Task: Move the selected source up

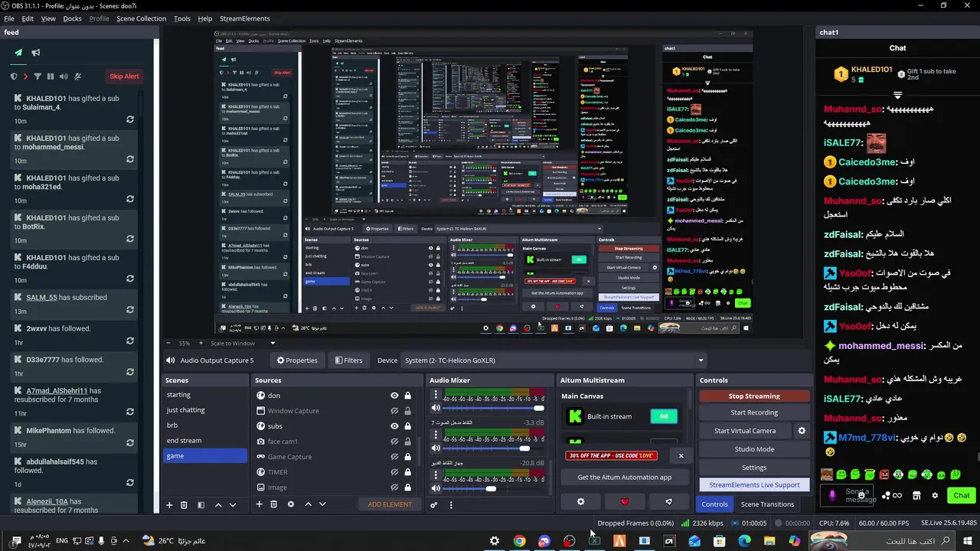Action: coord(308,504)
